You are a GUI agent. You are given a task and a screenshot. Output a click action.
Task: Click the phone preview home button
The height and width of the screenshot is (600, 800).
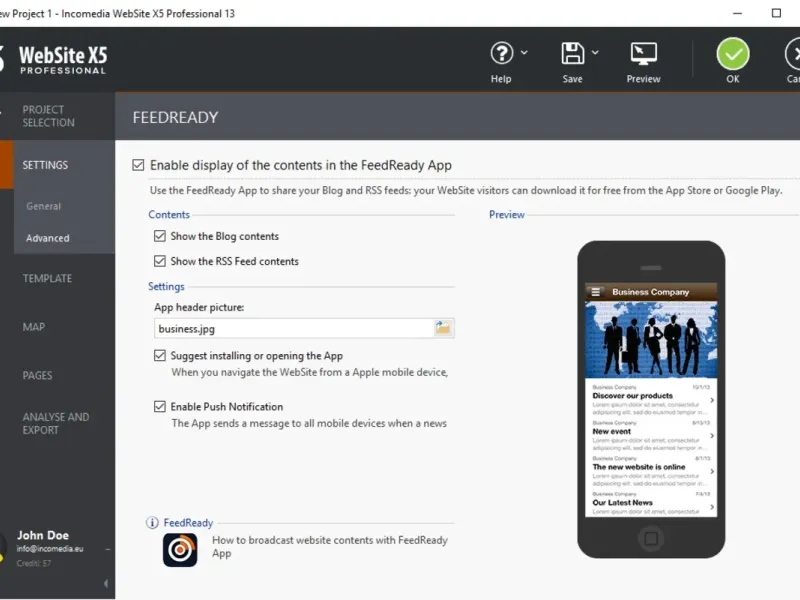651,538
